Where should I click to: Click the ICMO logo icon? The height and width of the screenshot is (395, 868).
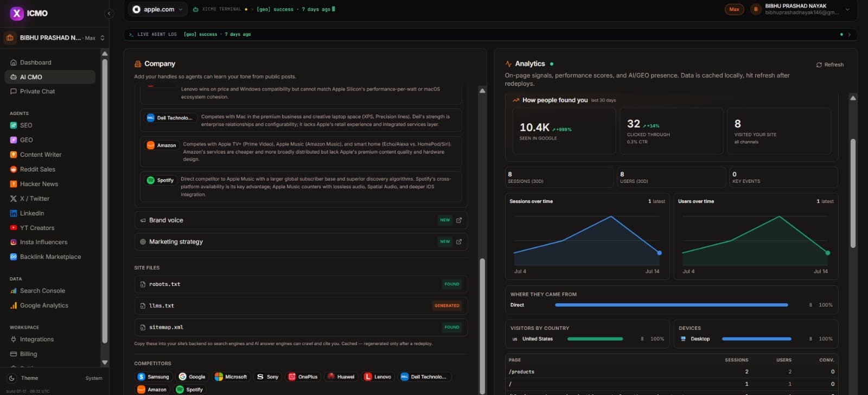(17, 13)
